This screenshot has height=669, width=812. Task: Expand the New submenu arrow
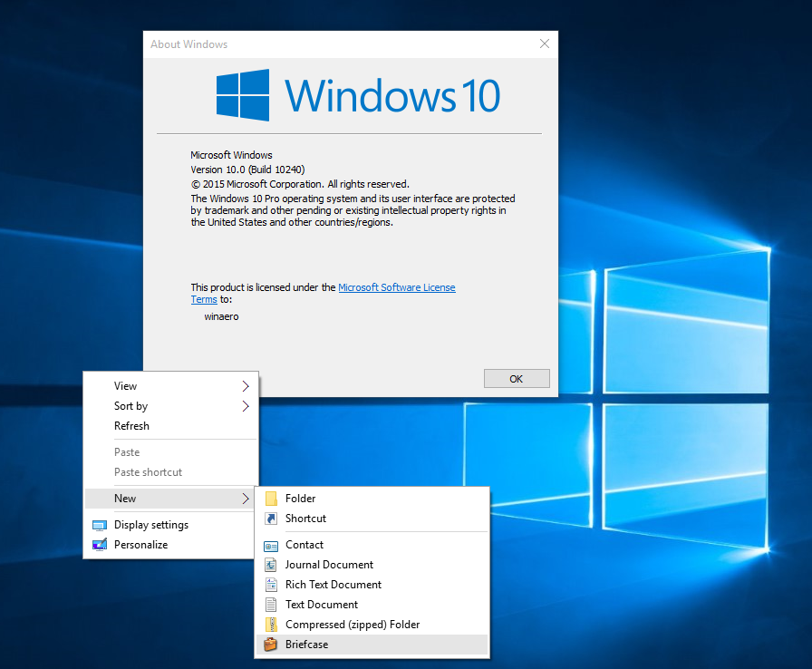[246, 499]
